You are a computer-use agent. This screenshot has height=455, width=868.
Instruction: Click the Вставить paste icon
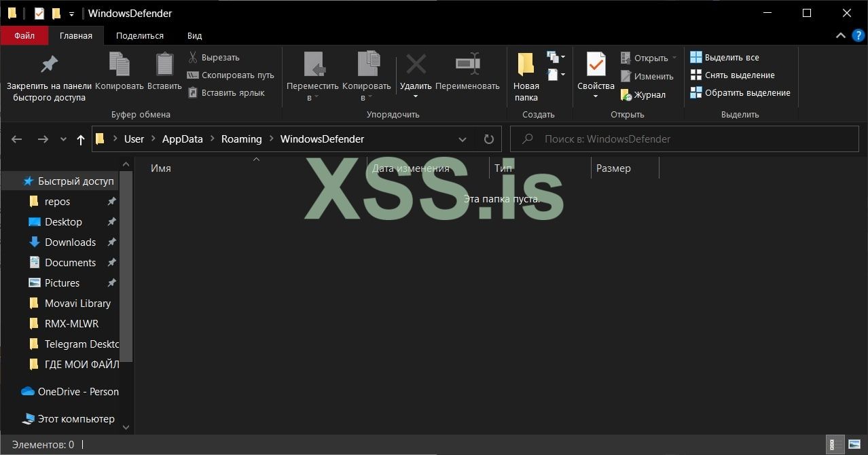pyautogui.click(x=164, y=71)
